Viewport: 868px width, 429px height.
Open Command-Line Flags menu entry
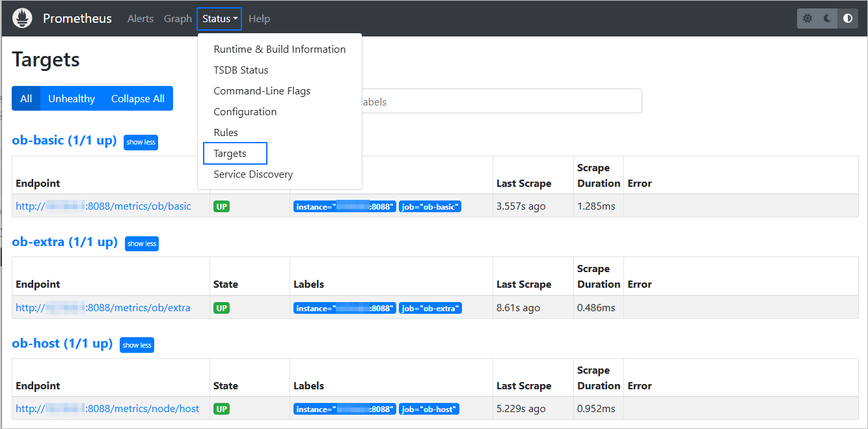pos(262,91)
